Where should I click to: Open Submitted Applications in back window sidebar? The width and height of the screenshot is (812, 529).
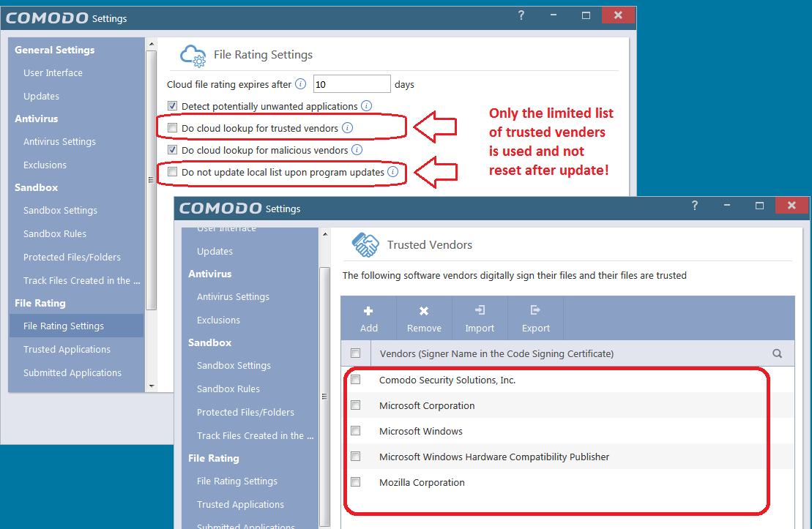72,372
